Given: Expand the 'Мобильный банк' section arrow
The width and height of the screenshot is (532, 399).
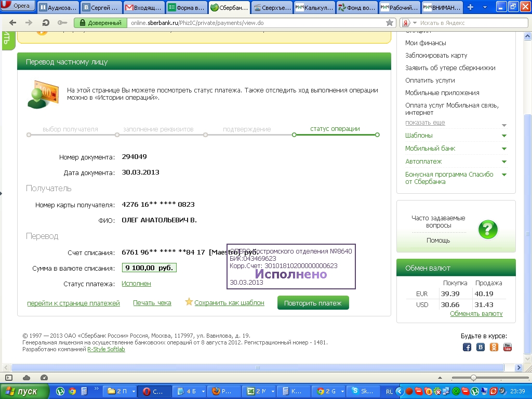Looking at the screenshot, I should [x=504, y=149].
